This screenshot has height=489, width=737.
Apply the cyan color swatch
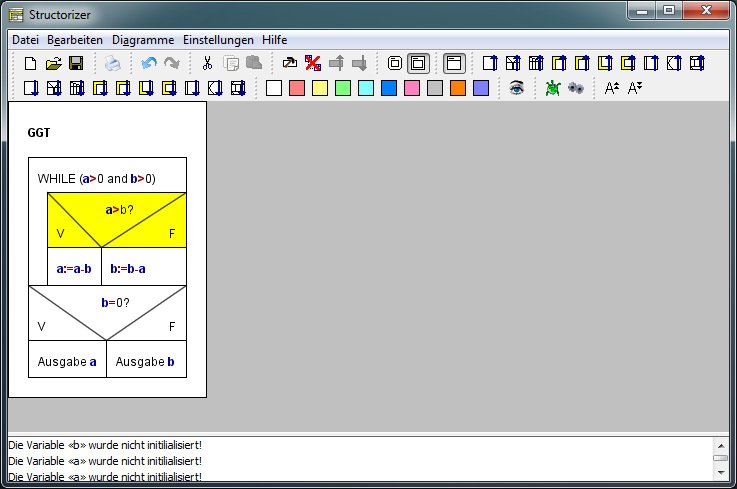366,88
